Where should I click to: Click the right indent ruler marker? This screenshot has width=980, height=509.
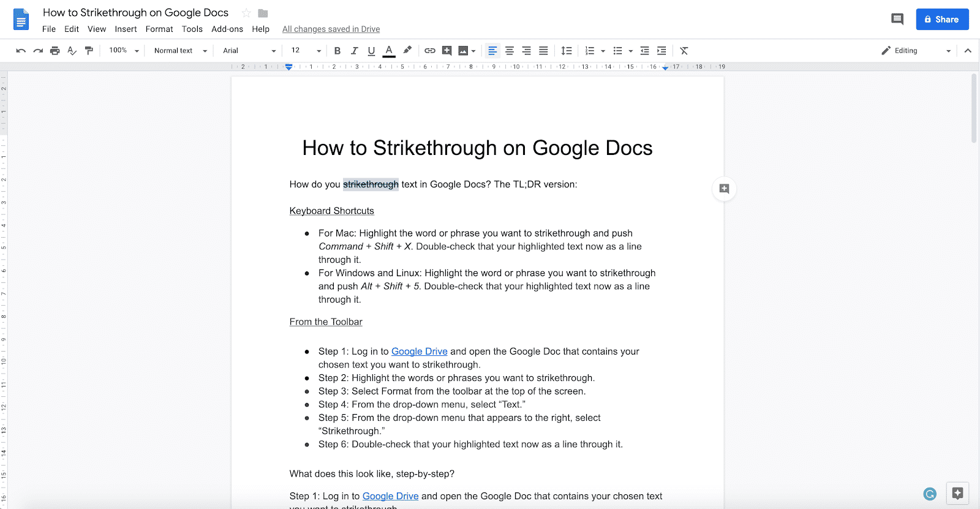[665, 67]
